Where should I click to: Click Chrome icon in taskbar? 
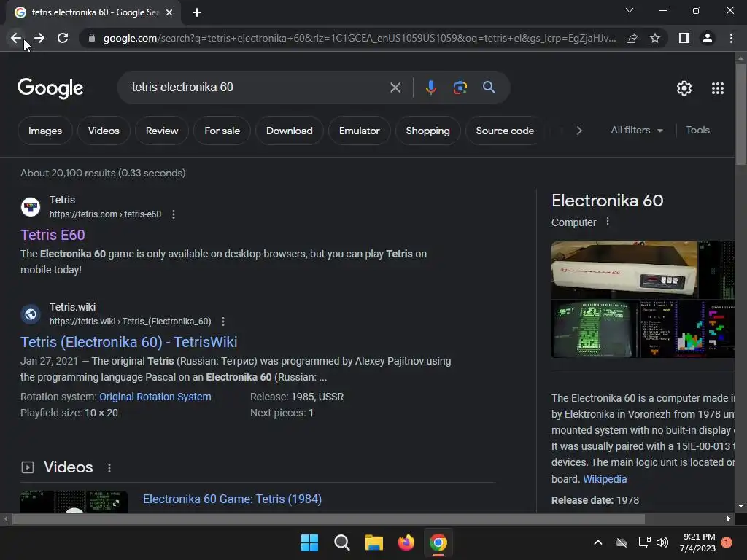point(438,542)
